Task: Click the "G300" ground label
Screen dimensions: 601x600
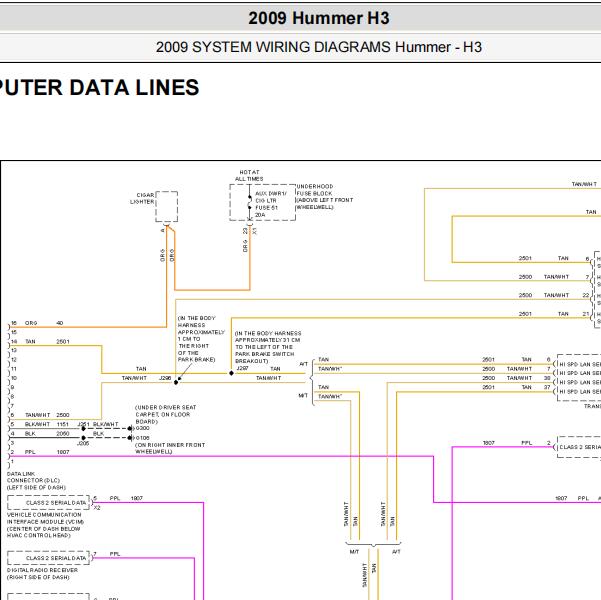Action: coord(143,428)
